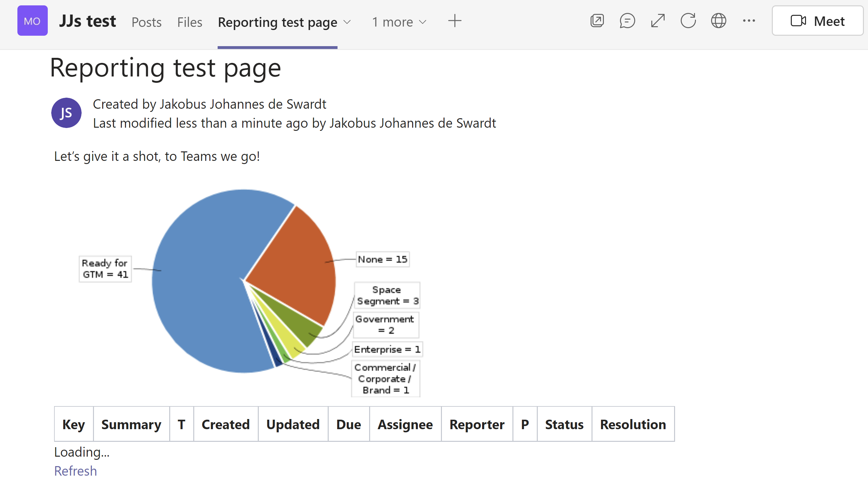The height and width of the screenshot is (493, 868).
Task: Click the JS author avatar
Action: pyautogui.click(x=66, y=113)
